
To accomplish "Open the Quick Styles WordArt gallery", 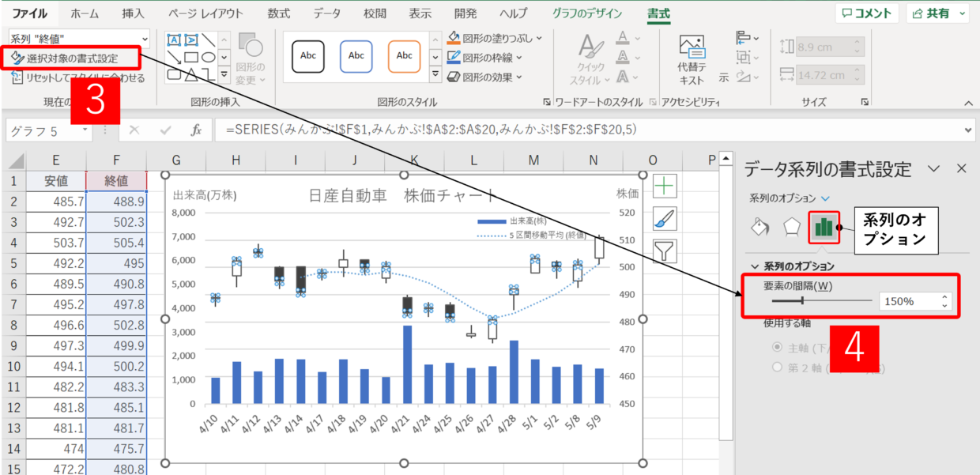I will 590,60.
